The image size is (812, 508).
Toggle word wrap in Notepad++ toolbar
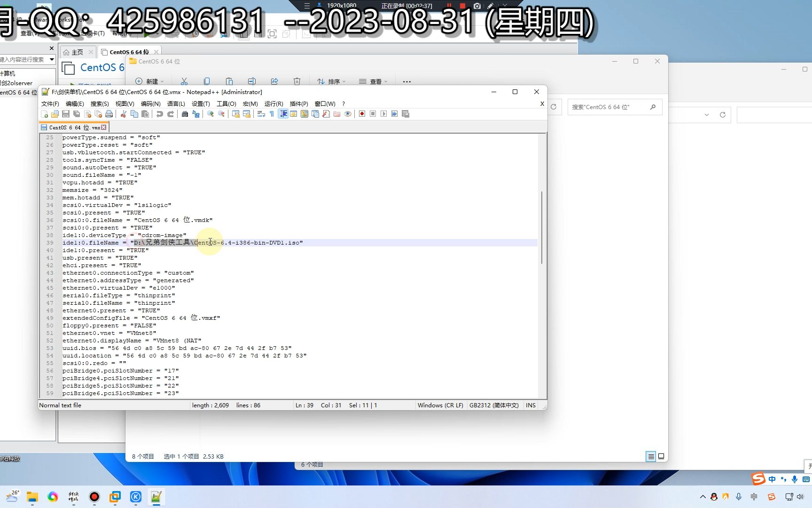tap(261, 114)
